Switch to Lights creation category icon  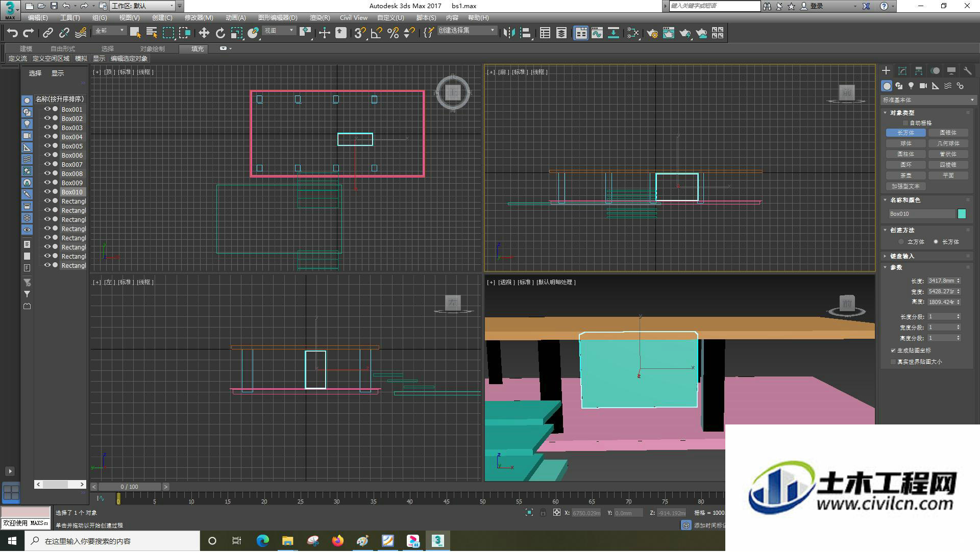click(x=911, y=86)
